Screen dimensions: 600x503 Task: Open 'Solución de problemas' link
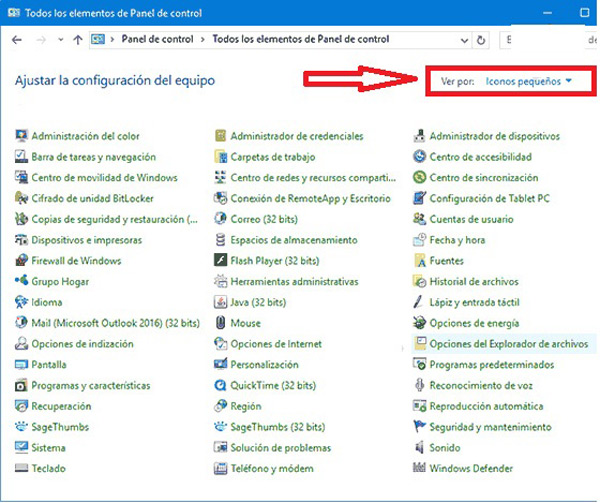tap(280, 448)
